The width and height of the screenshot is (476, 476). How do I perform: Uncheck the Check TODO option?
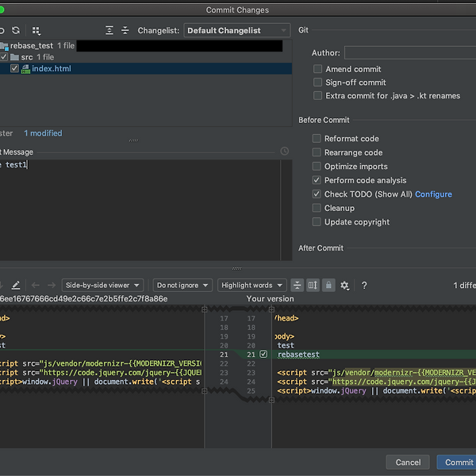pyautogui.click(x=317, y=194)
